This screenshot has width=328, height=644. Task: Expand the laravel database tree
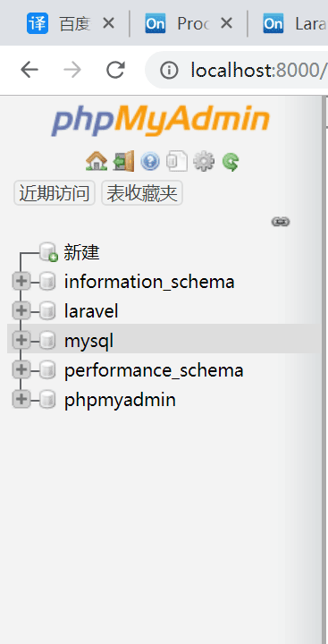pyautogui.click(x=21, y=311)
